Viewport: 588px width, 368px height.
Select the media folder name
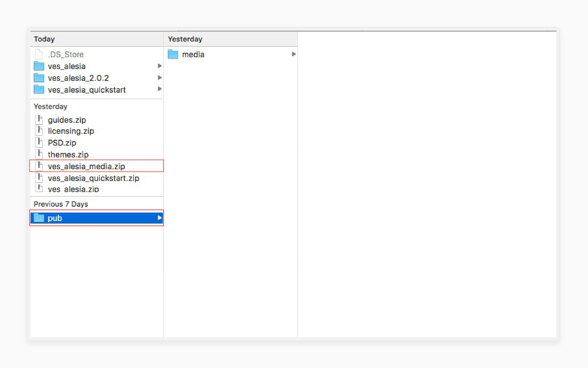(193, 54)
